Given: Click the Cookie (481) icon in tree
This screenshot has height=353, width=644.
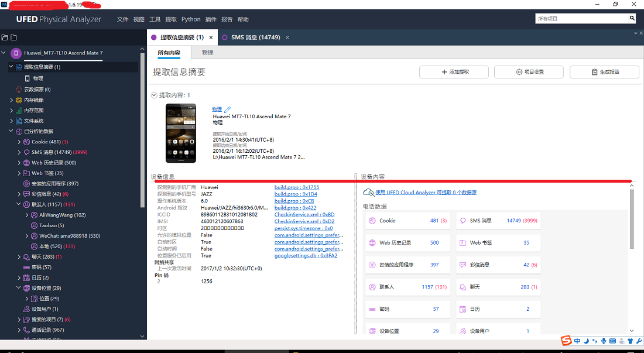Looking at the screenshot, I should click(27, 142).
